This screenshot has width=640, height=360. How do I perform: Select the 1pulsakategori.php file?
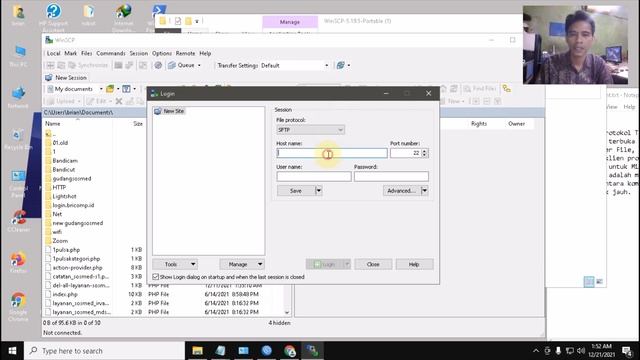[x=76, y=259]
